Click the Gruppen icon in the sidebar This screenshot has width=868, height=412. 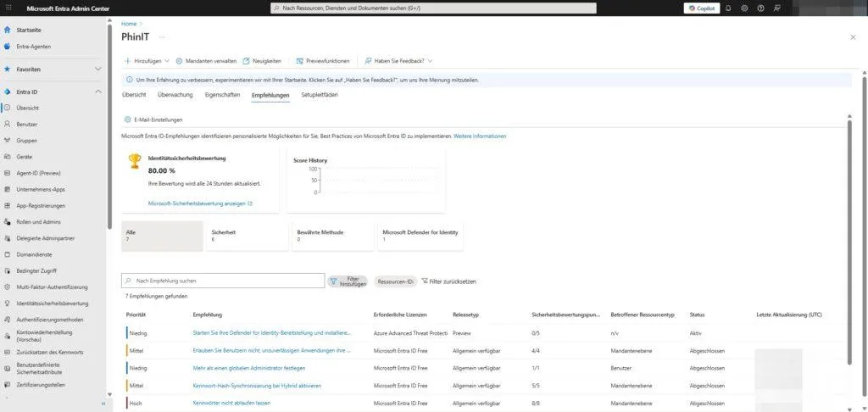click(x=8, y=141)
